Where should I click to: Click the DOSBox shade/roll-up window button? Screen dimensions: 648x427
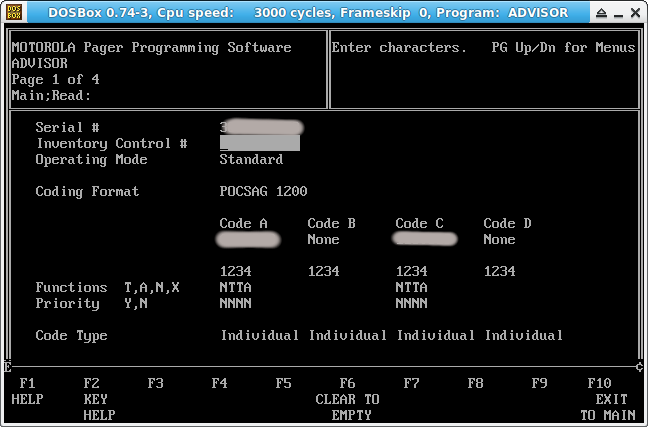tap(601, 13)
